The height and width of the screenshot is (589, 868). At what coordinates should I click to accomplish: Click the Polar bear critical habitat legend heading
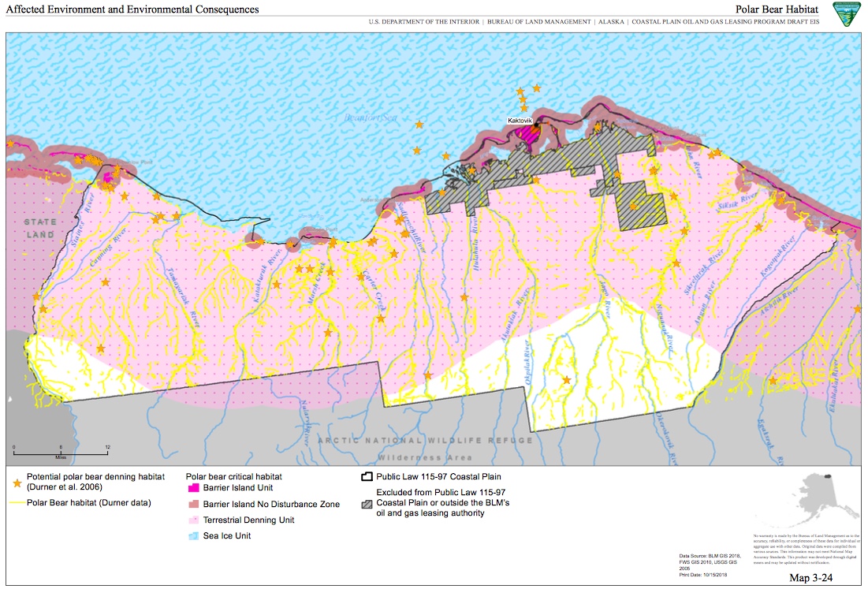click(x=233, y=477)
